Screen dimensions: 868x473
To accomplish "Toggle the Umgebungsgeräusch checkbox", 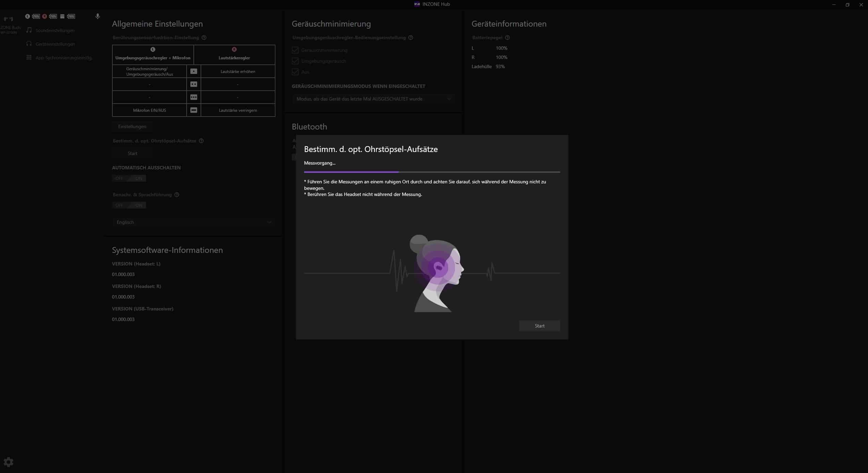I will click(295, 61).
